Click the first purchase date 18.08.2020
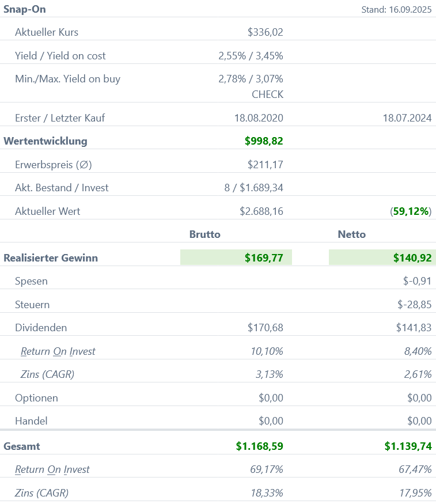436x504 pixels. (x=259, y=118)
